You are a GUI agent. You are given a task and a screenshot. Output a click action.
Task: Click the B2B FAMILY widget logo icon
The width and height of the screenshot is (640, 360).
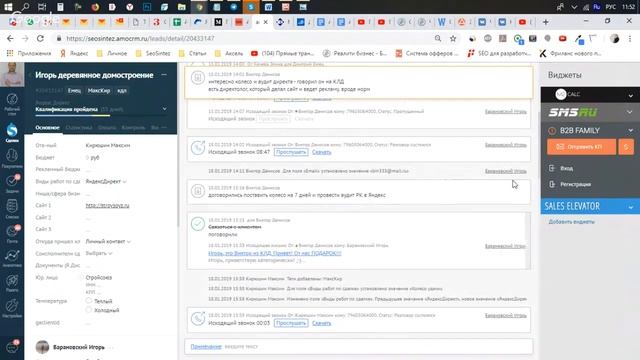click(x=552, y=131)
